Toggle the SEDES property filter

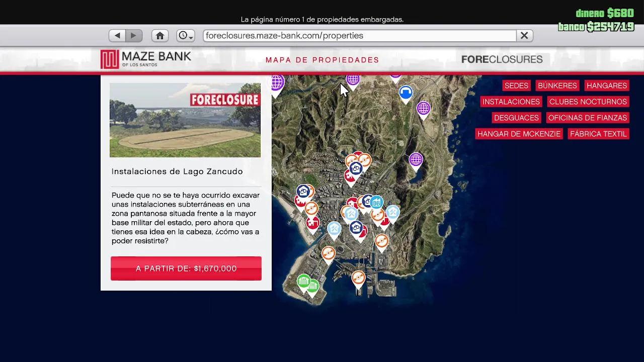(516, 85)
